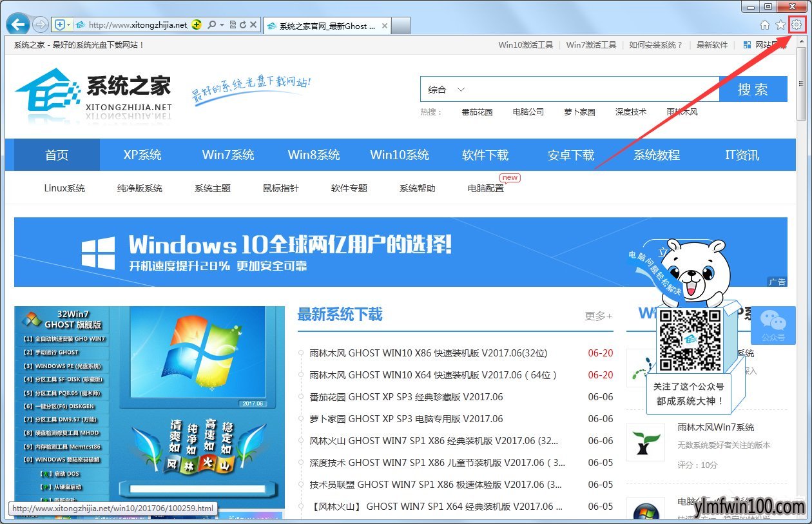The image size is (812, 524).
Task: Open 技术员联盟 GHOST WIN7 SP1 X86 极速体验版 entry
Action: [x=436, y=485]
